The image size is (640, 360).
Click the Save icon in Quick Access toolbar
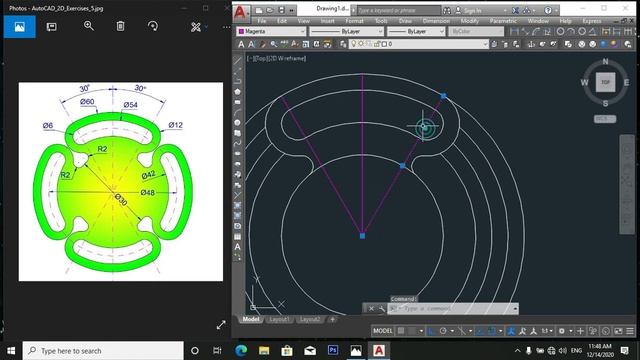[x=281, y=10]
